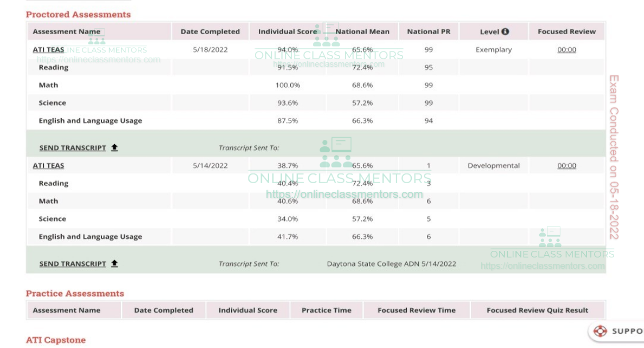Viewport: 644px width, 348px height.
Task: Open 00:00 Focused Review for Exemplary exam
Action: (566, 50)
